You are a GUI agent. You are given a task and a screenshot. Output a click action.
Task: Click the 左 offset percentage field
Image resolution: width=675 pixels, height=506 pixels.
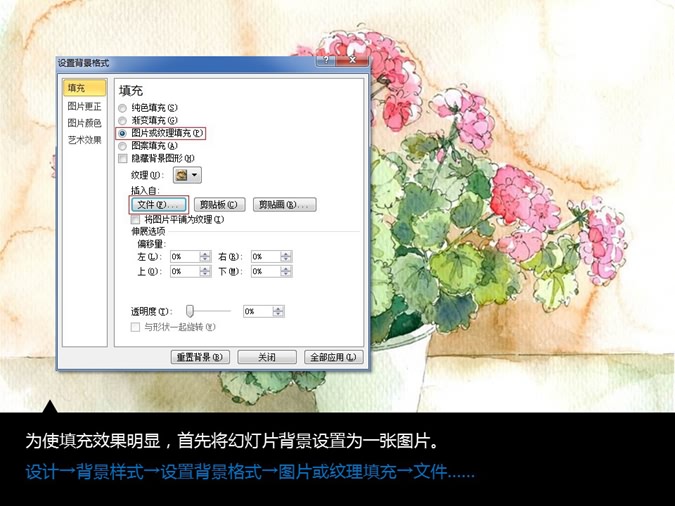click(x=184, y=257)
